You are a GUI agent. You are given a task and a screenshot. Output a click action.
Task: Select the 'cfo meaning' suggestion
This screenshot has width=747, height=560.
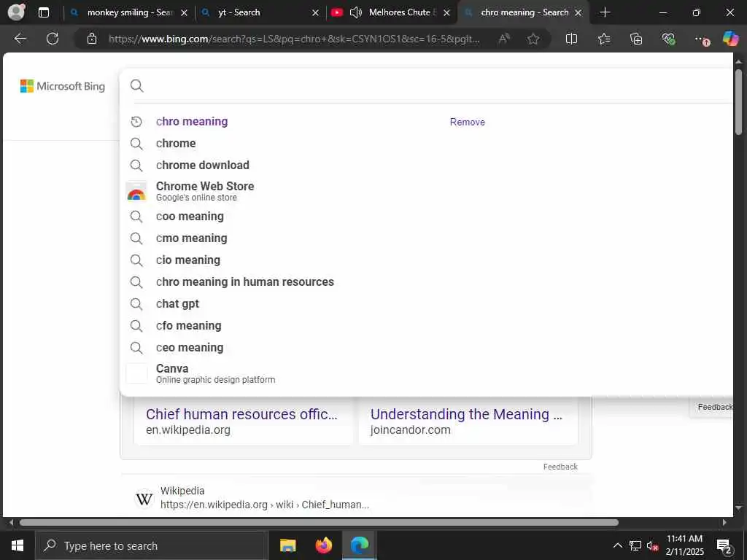pos(189,326)
